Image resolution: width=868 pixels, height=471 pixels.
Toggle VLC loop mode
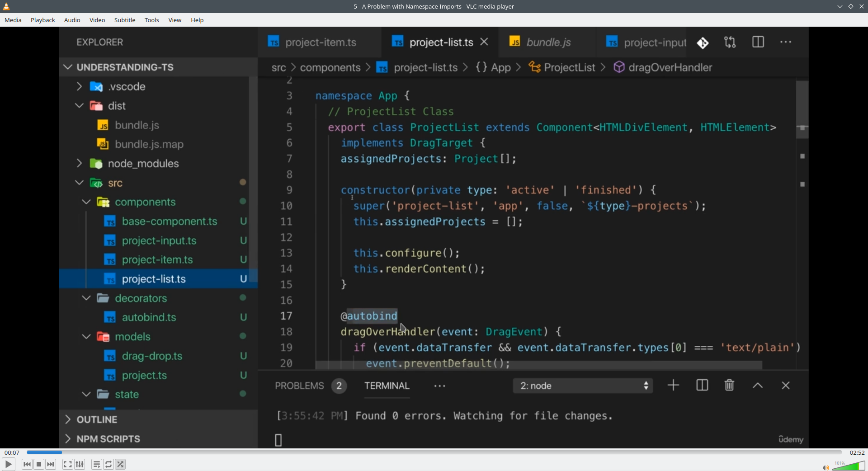108,464
